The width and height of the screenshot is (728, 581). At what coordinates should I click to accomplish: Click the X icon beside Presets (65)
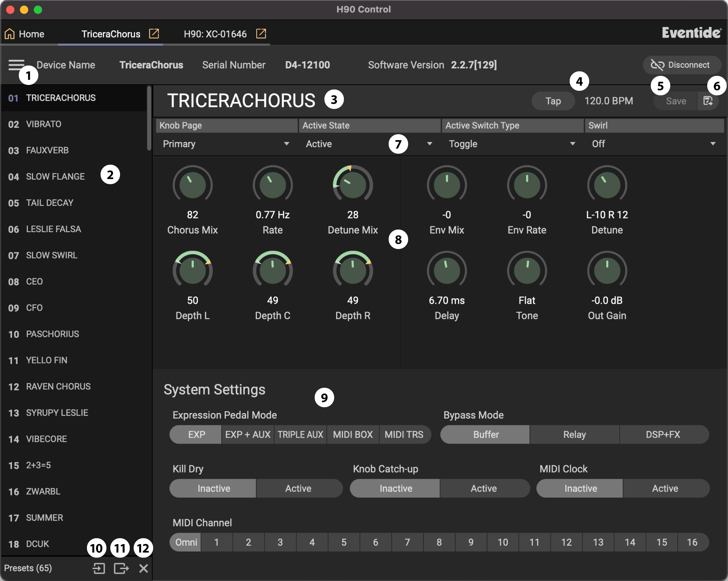143,568
